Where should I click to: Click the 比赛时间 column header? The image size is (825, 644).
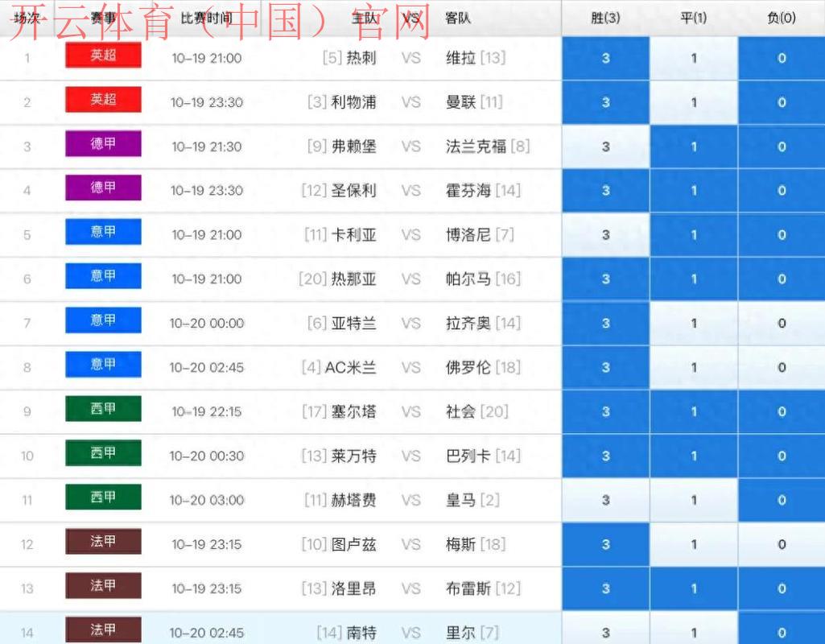click(207, 18)
